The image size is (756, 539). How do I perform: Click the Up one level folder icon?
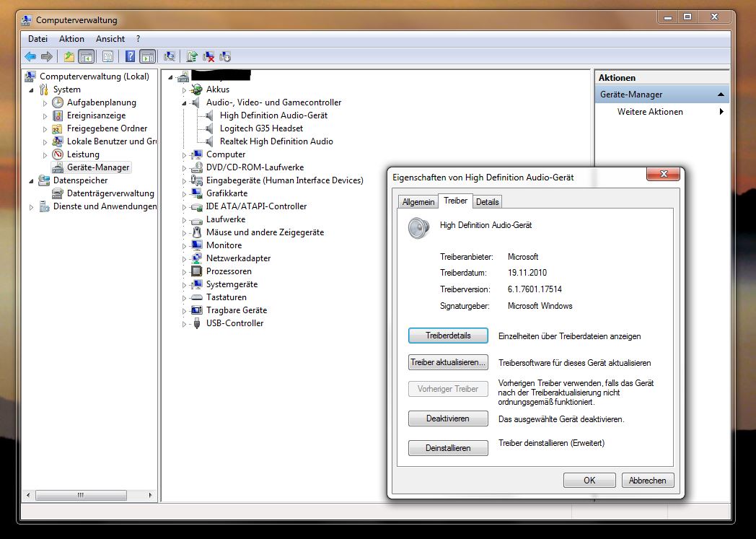click(69, 57)
